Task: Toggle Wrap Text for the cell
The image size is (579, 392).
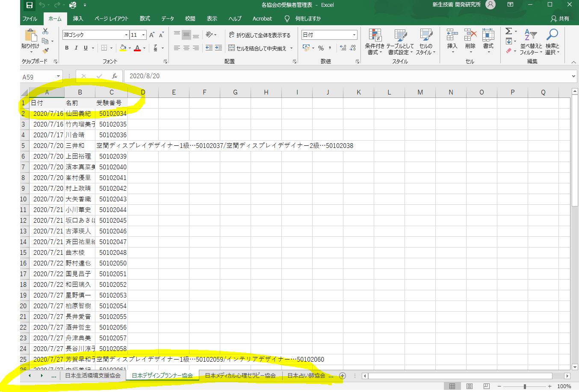Action: 260,35
